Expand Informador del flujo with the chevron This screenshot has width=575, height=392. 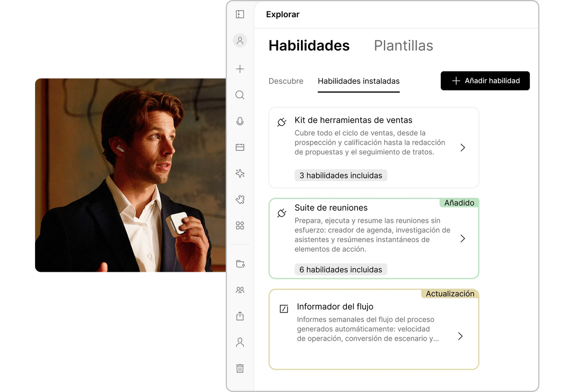point(460,336)
